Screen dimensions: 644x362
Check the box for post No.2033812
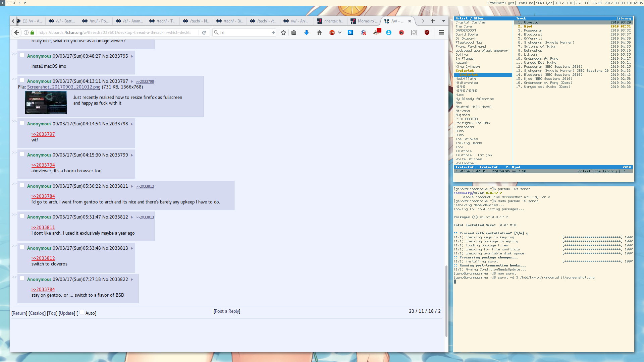[22, 216]
